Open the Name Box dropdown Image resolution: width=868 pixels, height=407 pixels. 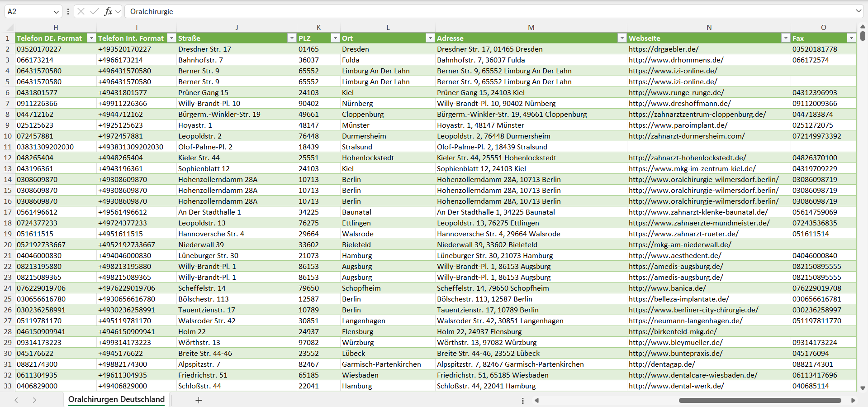[x=56, y=12]
